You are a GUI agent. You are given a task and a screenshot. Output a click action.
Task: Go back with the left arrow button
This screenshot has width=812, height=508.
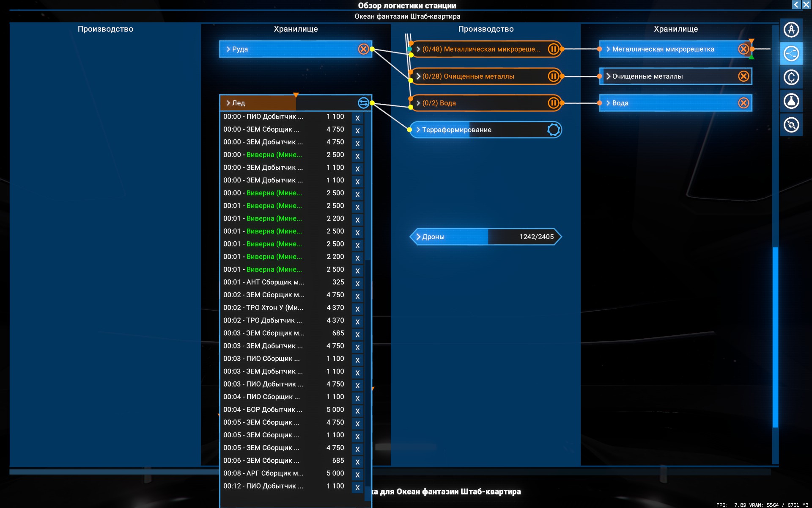[x=796, y=5]
